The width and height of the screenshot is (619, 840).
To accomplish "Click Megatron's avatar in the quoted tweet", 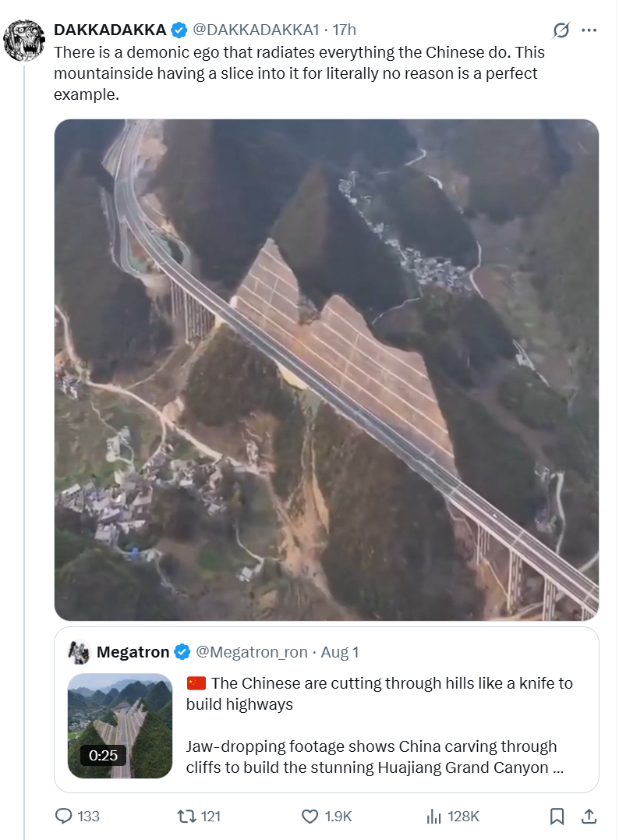I will [79, 652].
